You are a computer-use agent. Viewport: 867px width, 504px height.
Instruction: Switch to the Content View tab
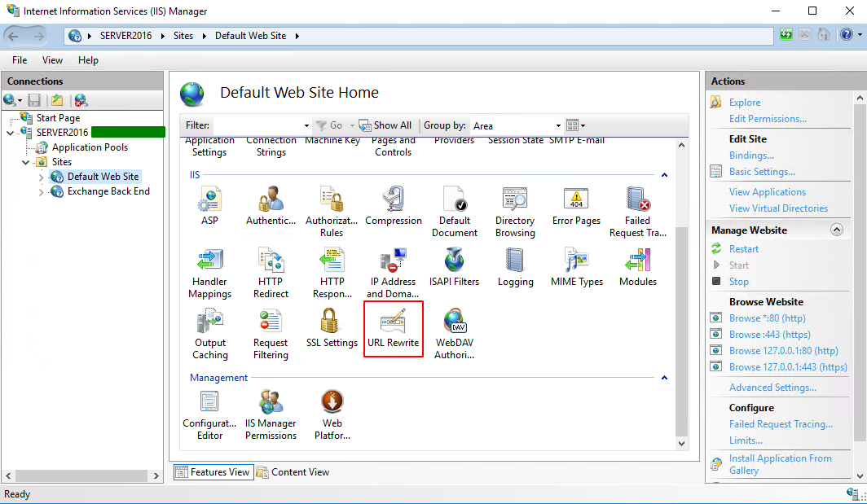pos(293,472)
